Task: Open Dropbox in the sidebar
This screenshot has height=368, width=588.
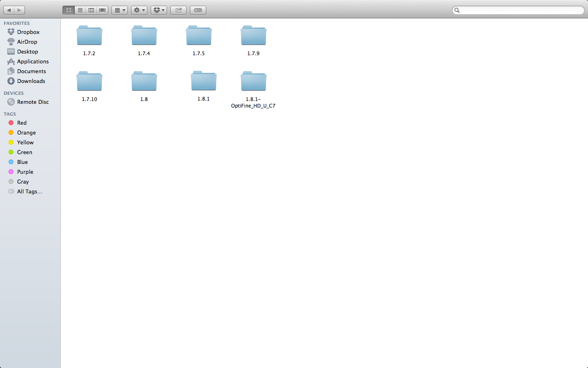Action: tap(28, 32)
